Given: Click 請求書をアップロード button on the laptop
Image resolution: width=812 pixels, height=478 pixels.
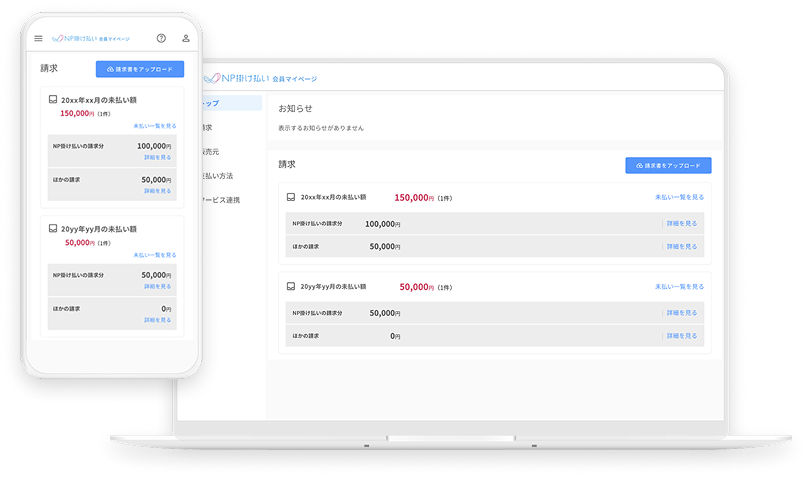Looking at the screenshot, I should pyautogui.click(x=668, y=166).
